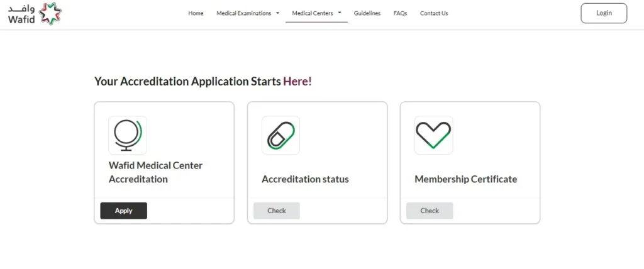The image size is (644, 269).
Task: Click the Membership Certificate title
Action: [466, 180]
